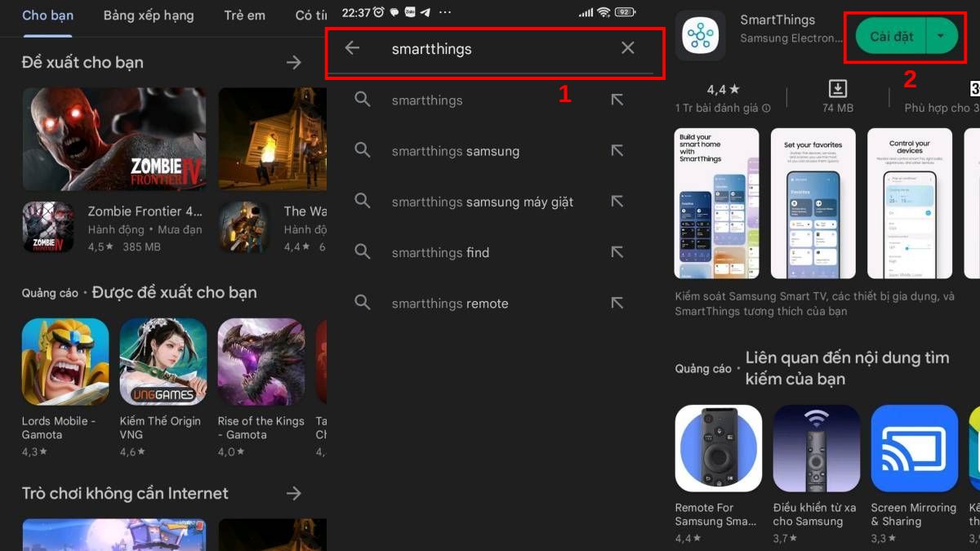Screen dimensions: 980x551
Task: Open Screen Mirroring & Sharing app icon
Action: [915, 448]
